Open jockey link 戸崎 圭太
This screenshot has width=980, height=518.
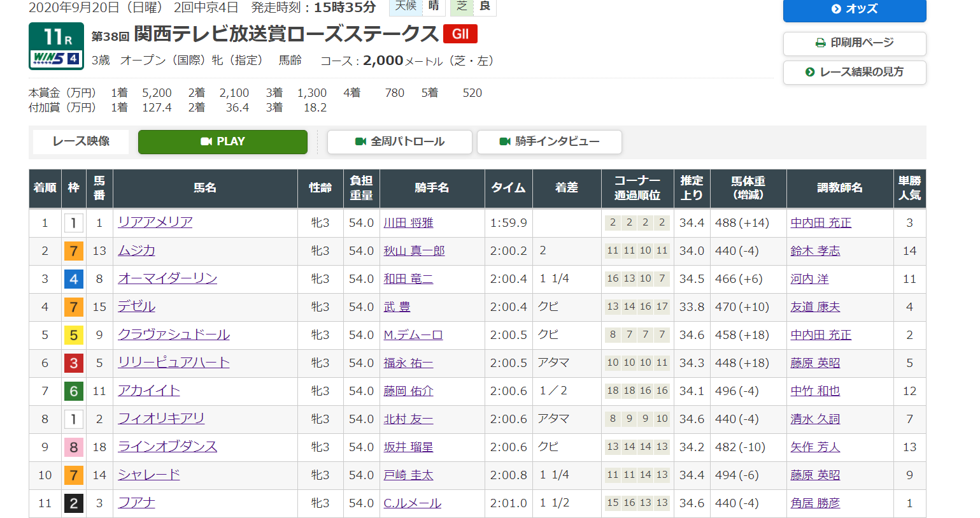(x=408, y=475)
